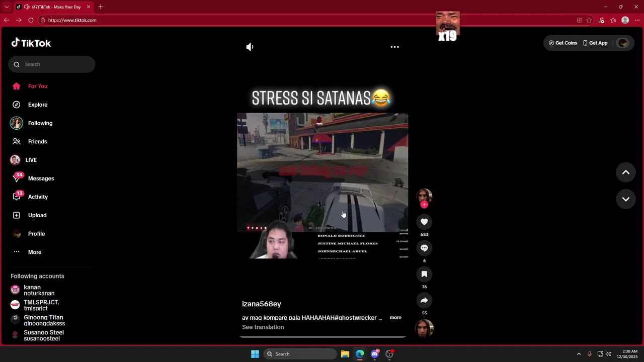Viewport: 644px width, 362px height.
Task: Click the TikTok search field
Action: (51, 64)
